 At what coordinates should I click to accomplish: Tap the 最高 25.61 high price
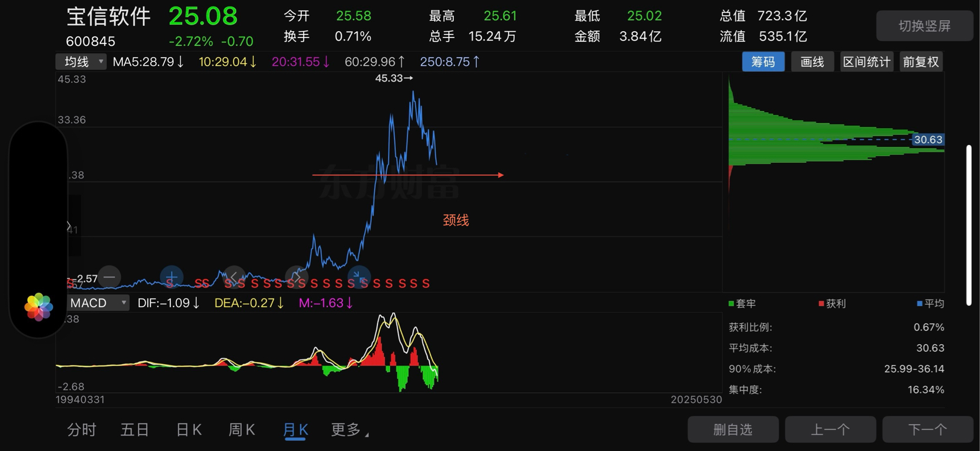coord(473,16)
